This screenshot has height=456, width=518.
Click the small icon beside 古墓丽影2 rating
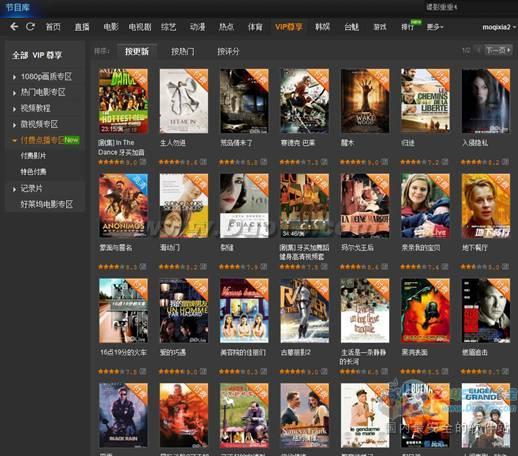pyautogui.click(x=324, y=371)
